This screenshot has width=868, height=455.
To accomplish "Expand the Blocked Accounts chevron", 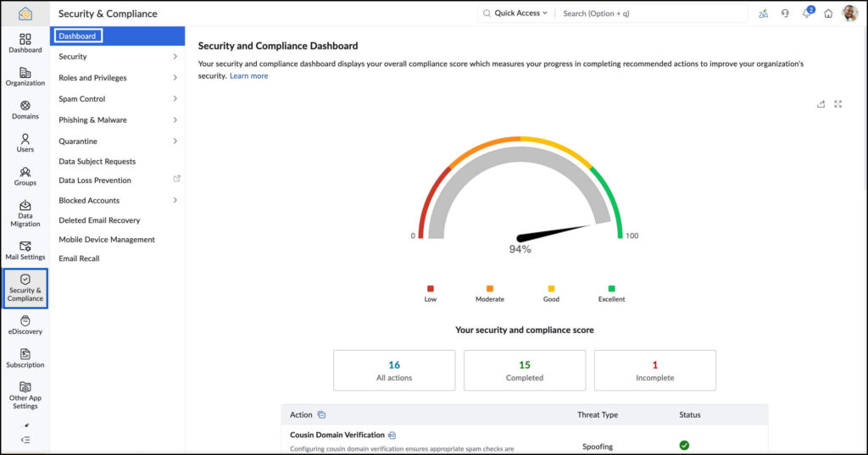I will coord(175,200).
